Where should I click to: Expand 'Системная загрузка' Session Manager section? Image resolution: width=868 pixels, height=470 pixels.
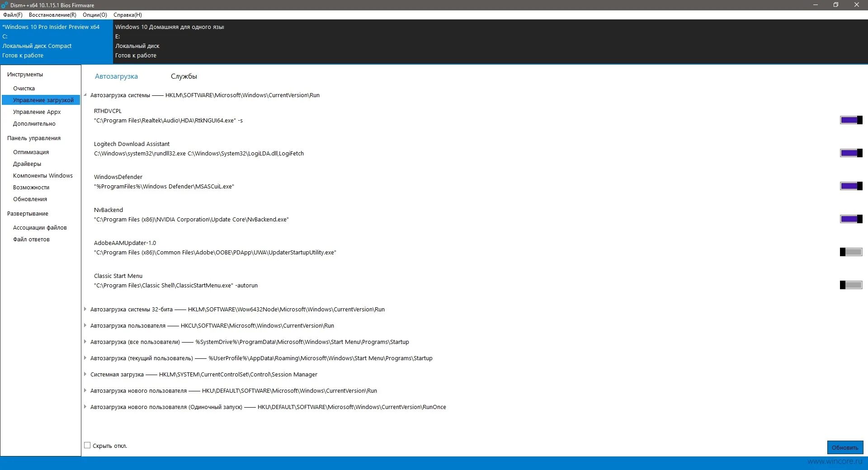(x=85, y=374)
